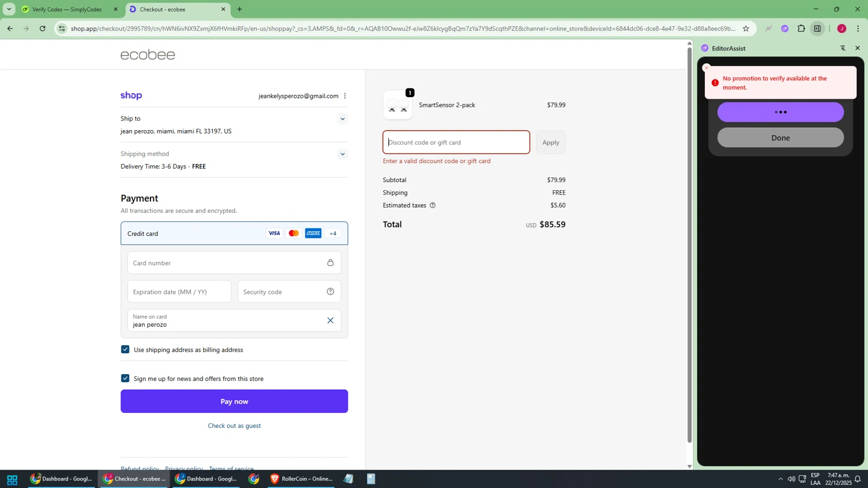The width and height of the screenshot is (868, 488).
Task: Open the Windows Start menu
Action: [12, 479]
